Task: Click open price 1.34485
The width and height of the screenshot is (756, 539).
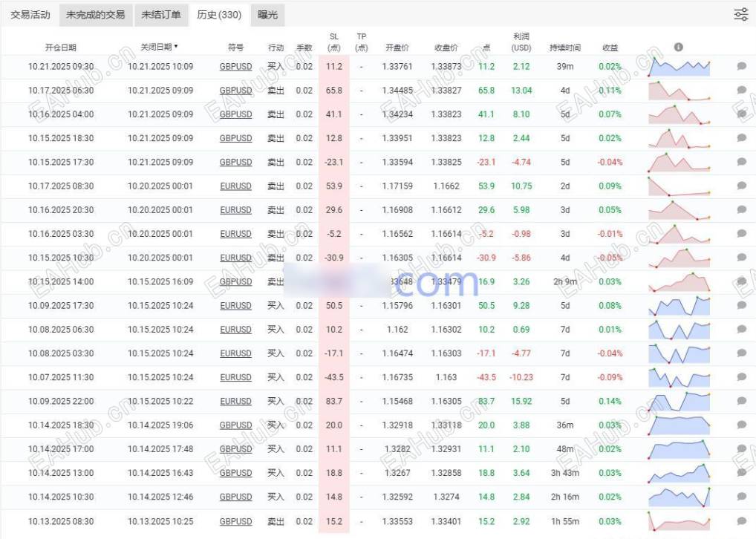Action: (397, 90)
